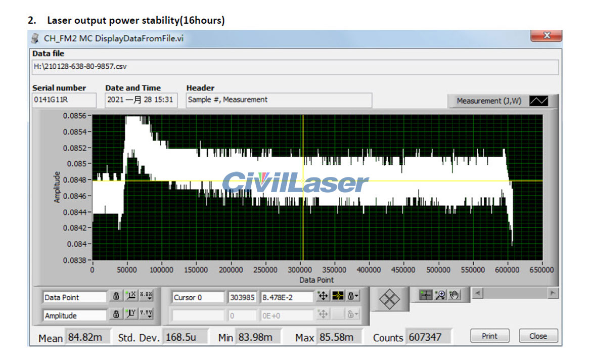
Task: Click the autoscale Y once icon
Action: click(131, 315)
